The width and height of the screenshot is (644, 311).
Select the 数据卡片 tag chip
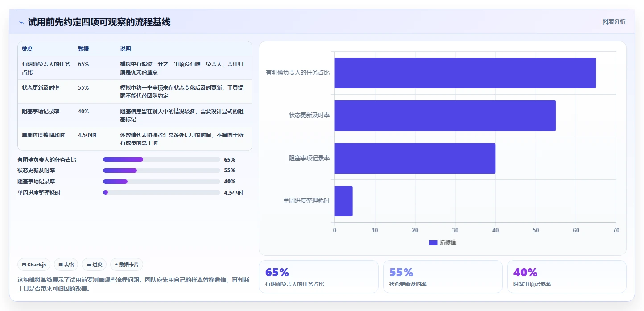(127, 265)
